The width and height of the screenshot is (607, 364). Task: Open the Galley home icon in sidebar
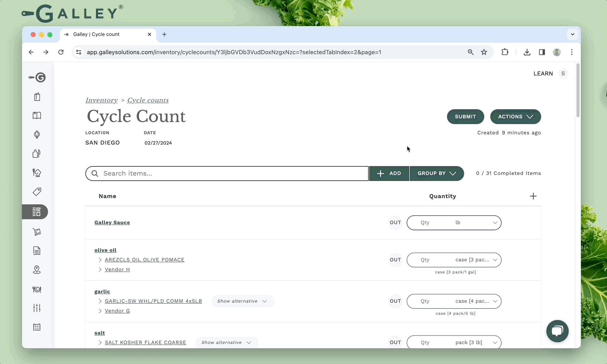pyautogui.click(x=37, y=77)
